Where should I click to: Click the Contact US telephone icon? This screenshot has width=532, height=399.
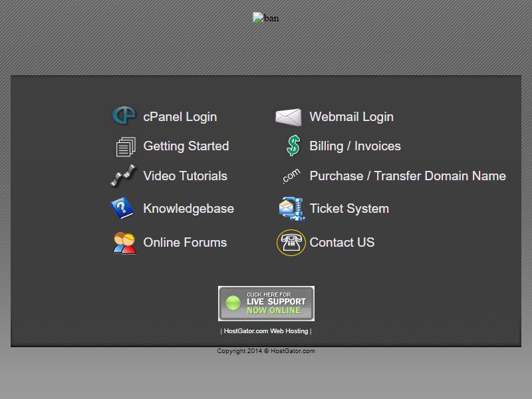(291, 243)
